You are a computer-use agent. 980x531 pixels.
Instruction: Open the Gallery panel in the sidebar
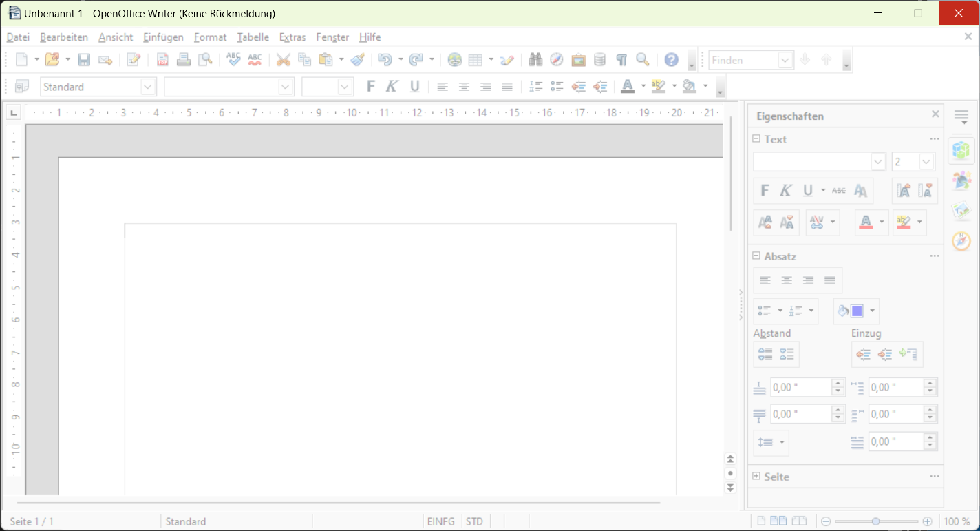tap(961, 211)
